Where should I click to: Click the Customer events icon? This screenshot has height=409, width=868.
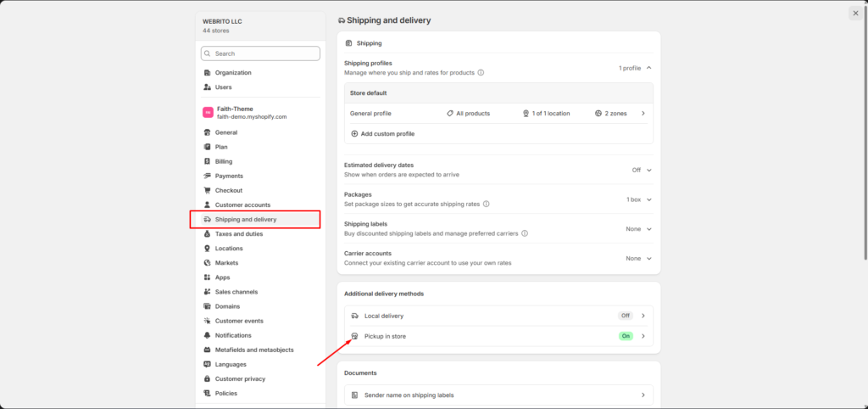pos(207,321)
